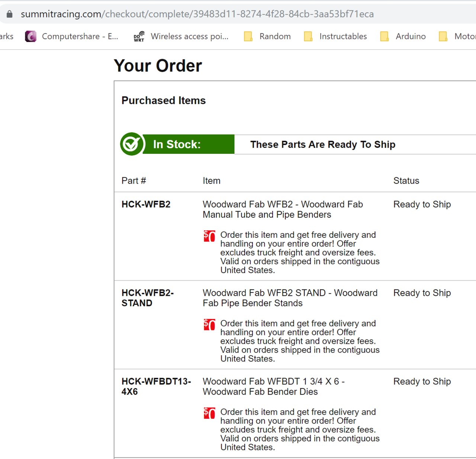Click Woodward Fab Pipe Bender Stands item
The image size is (476, 459).
[290, 298]
